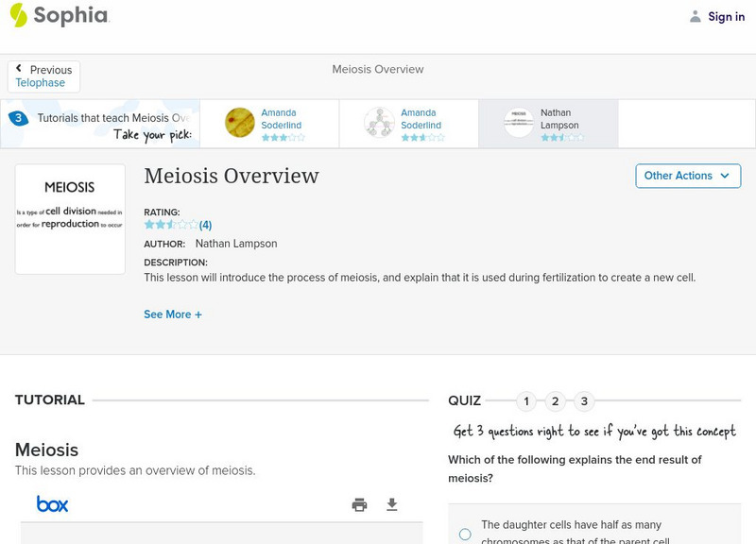This screenshot has height=544, width=756.
Task: Click the tutorials count badge 3
Action: click(18, 118)
